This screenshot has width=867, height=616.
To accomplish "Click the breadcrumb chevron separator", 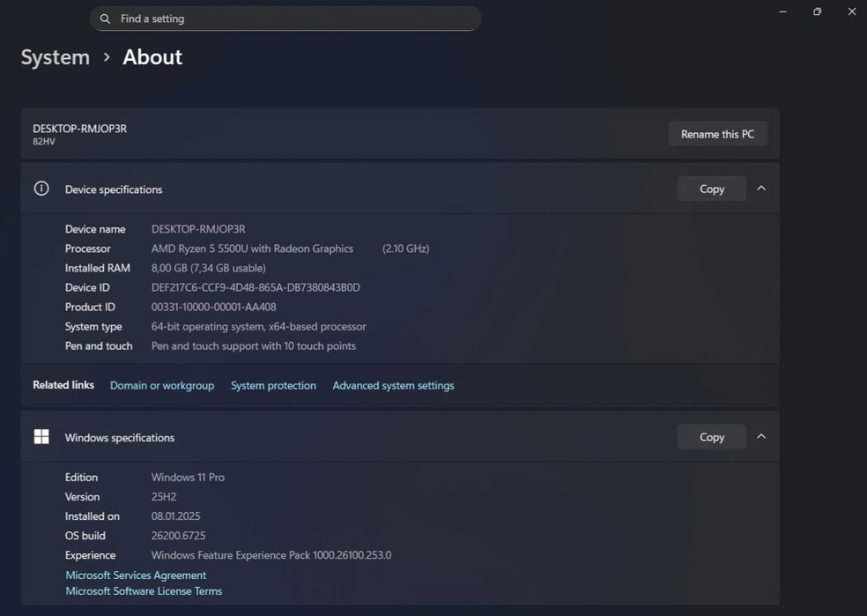I will click(x=107, y=57).
